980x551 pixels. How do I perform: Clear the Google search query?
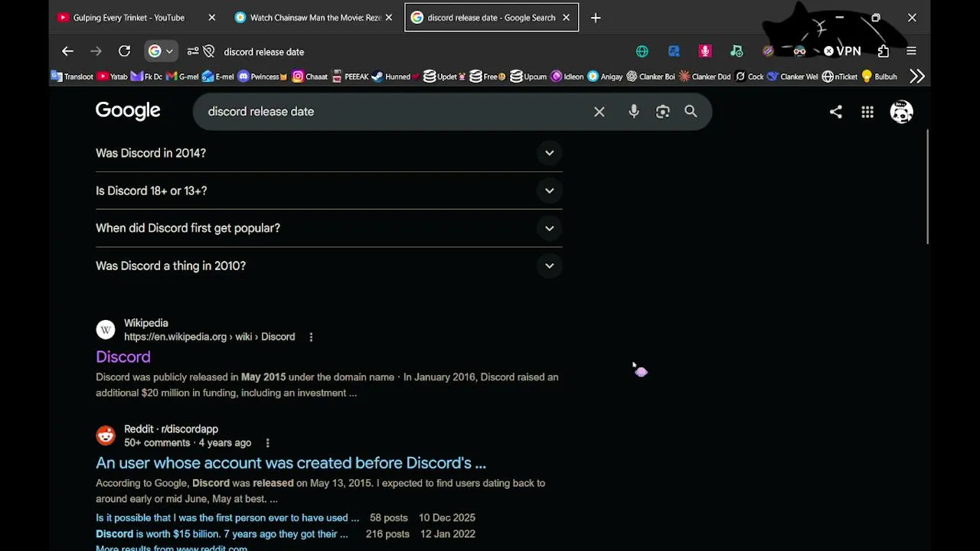pyautogui.click(x=599, y=112)
